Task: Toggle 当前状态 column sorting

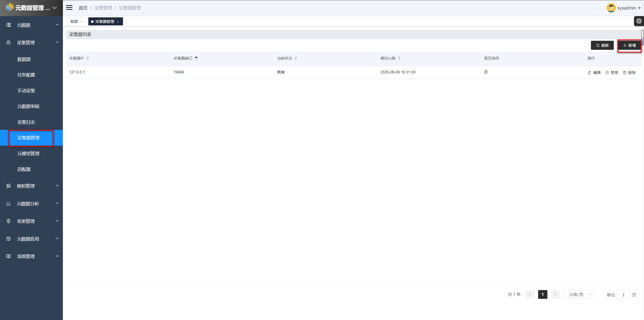Action: point(296,58)
